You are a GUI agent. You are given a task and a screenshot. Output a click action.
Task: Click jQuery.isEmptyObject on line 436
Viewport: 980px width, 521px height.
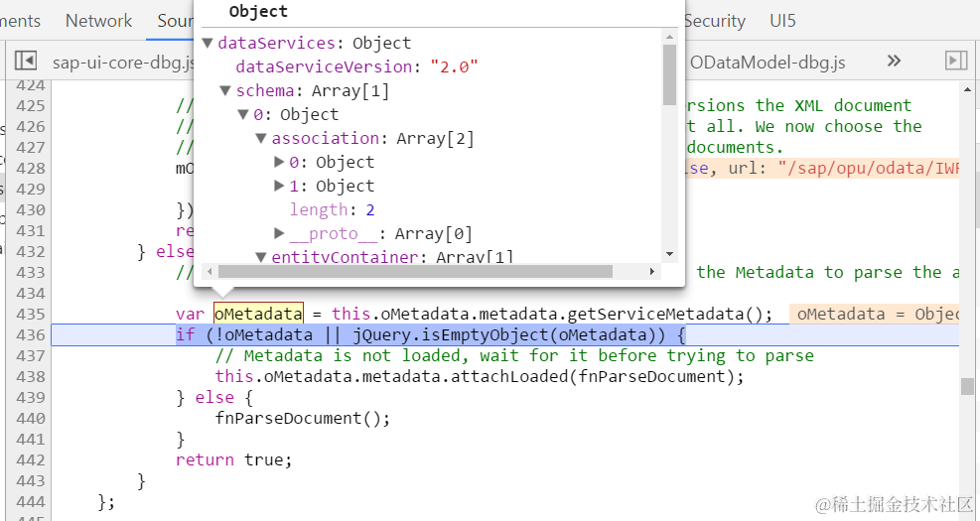coord(451,334)
